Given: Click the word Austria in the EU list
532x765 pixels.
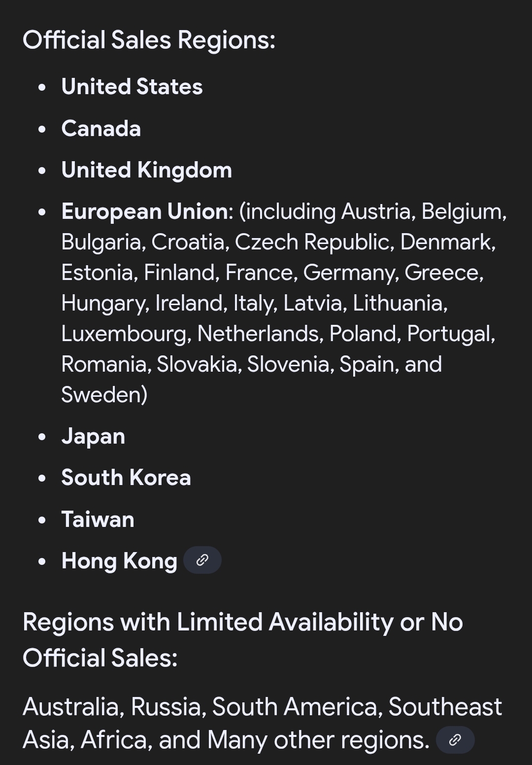Looking at the screenshot, I should click(x=378, y=212).
